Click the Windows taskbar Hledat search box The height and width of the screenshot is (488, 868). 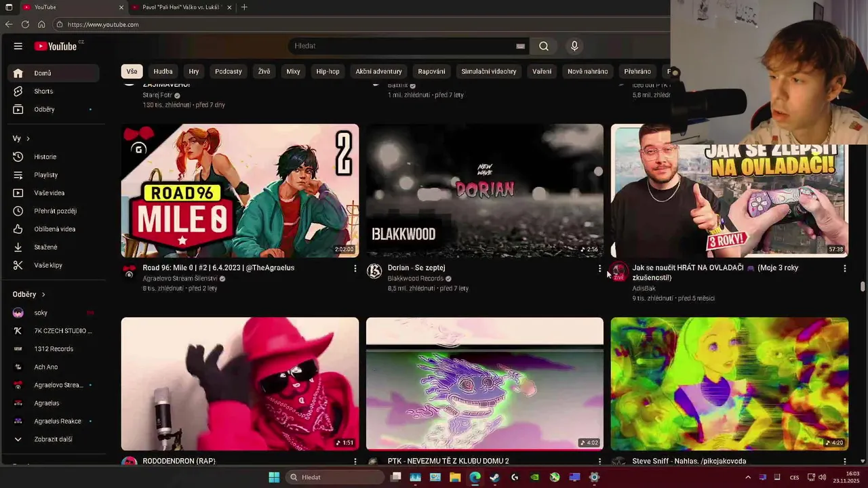(x=334, y=477)
